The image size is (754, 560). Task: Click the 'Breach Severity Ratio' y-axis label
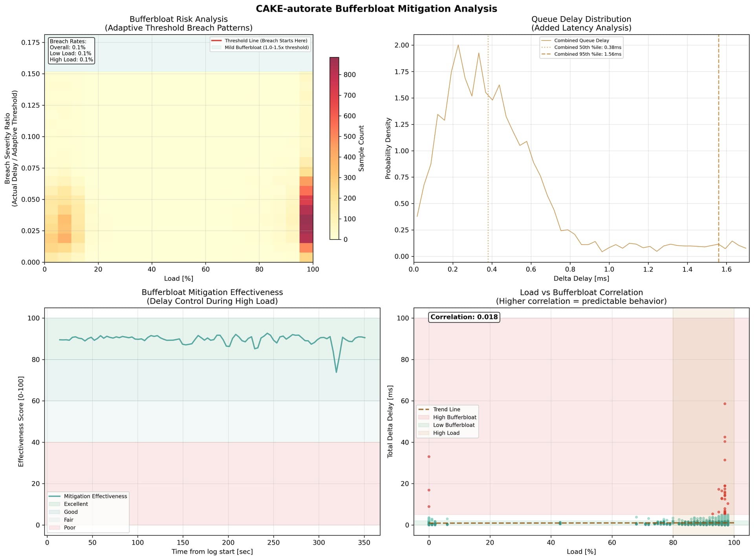(7, 148)
